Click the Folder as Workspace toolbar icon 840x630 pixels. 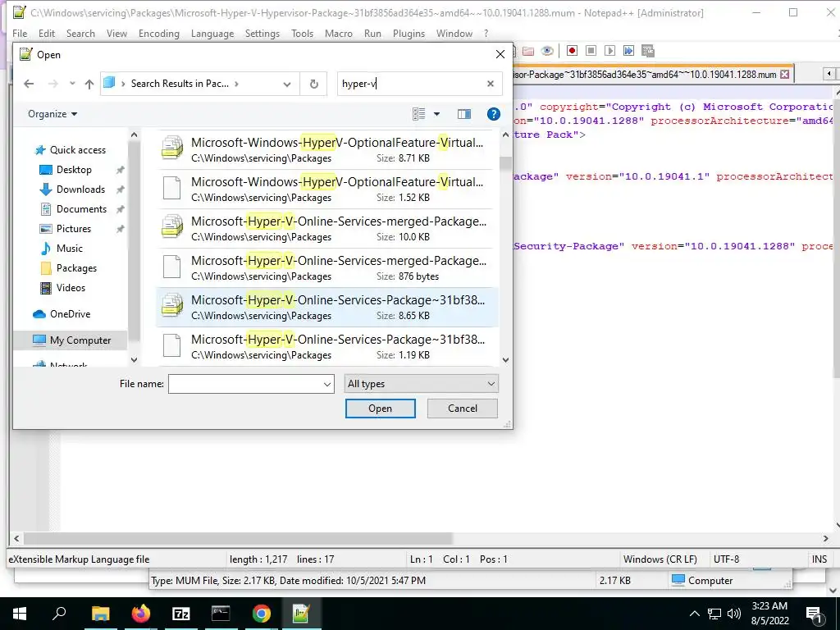[528, 51]
